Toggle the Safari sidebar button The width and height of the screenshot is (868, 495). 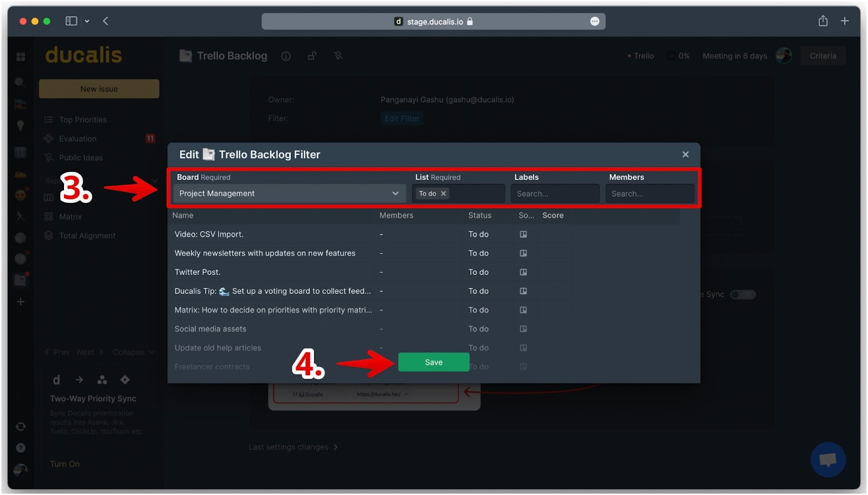point(71,21)
